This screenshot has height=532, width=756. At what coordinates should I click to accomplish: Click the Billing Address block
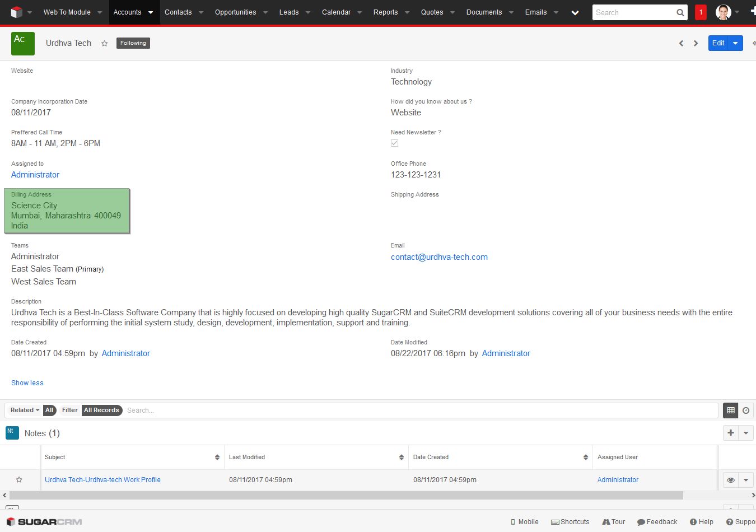pyautogui.click(x=67, y=211)
